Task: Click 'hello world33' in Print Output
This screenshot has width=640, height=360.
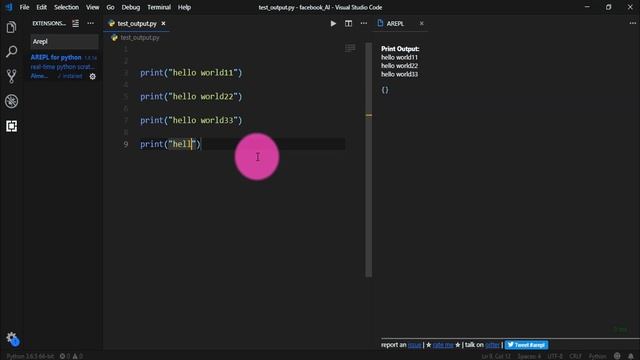Action: pos(399,74)
